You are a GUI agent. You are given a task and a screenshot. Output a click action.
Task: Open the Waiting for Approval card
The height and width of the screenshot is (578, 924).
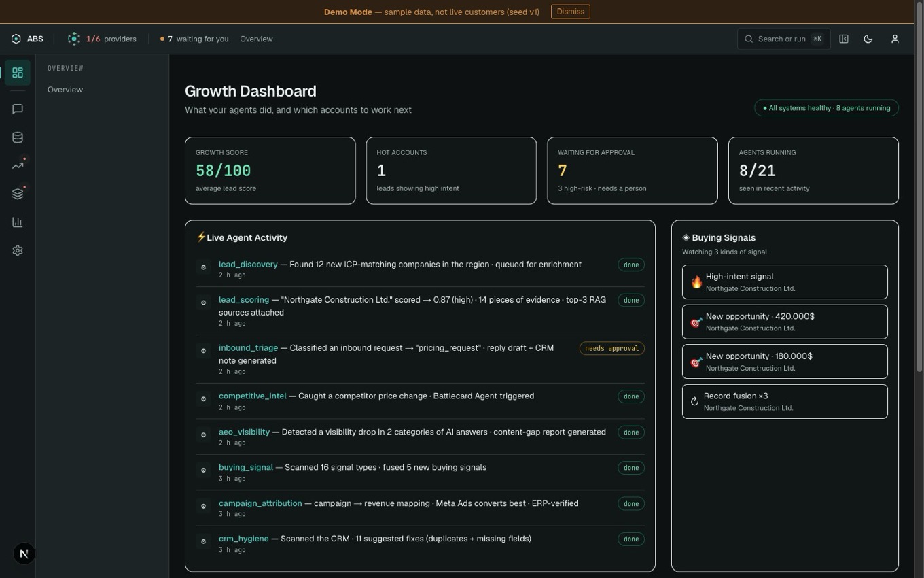coord(633,171)
